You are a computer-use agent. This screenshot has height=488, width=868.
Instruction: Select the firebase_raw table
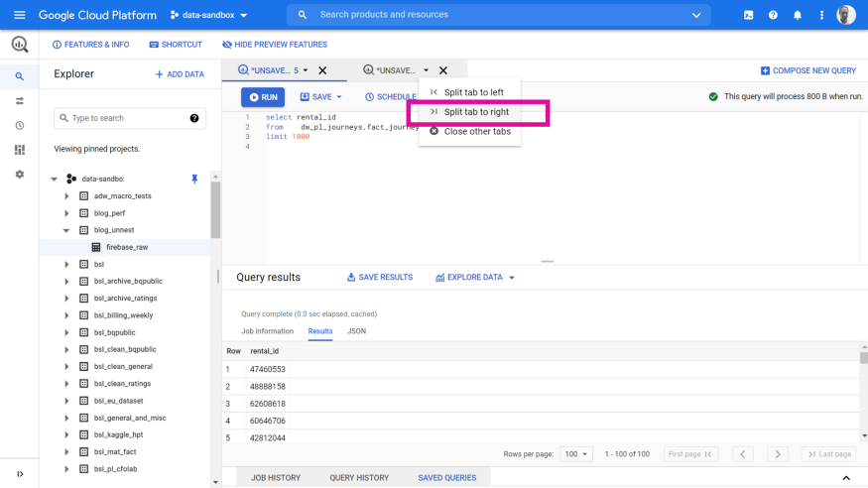[x=125, y=247]
